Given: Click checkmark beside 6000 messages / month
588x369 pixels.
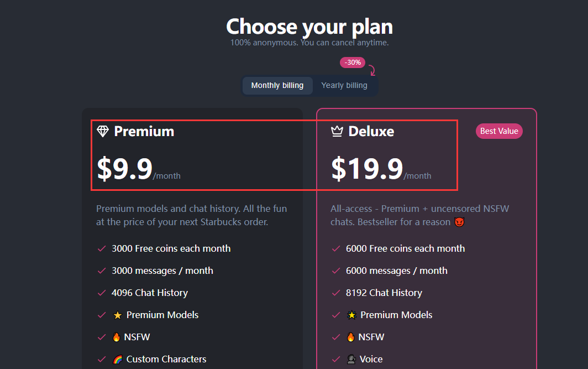Looking at the screenshot, I should (x=336, y=271).
